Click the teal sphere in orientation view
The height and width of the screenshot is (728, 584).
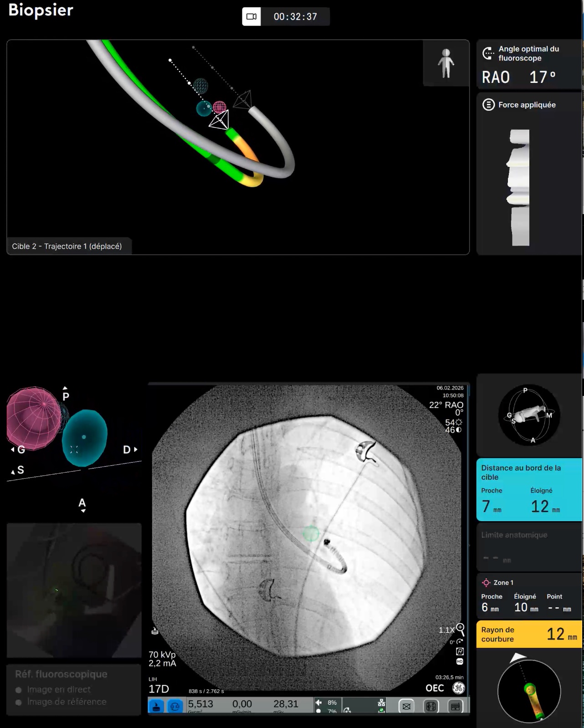tap(85, 438)
